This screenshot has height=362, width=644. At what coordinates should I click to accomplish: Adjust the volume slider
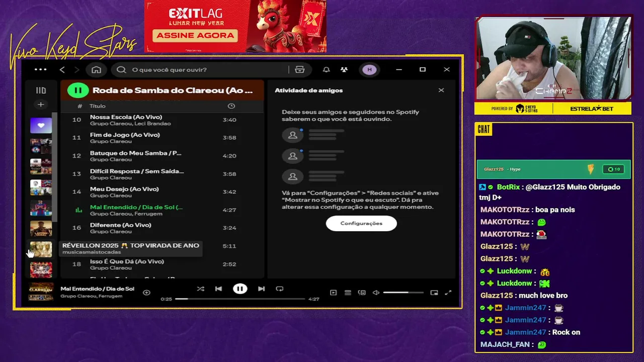403,293
